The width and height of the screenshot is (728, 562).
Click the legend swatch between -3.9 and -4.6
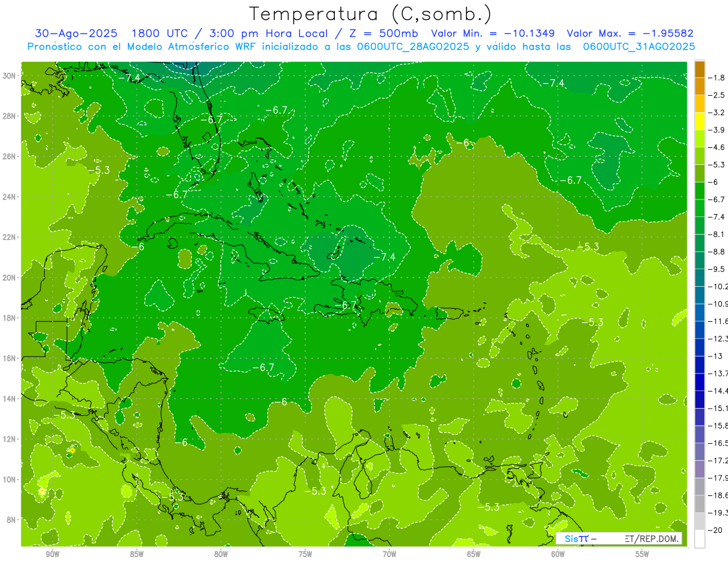point(699,139)
